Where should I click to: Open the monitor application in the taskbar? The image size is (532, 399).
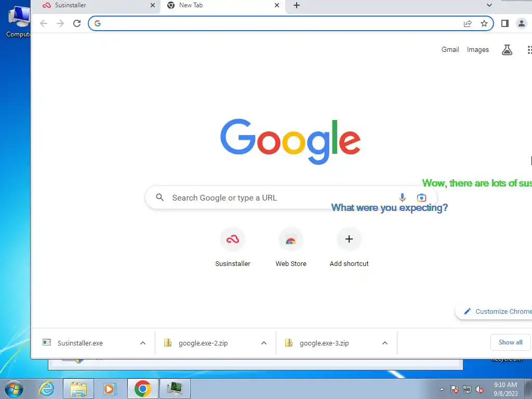click(x=175, y=389)
